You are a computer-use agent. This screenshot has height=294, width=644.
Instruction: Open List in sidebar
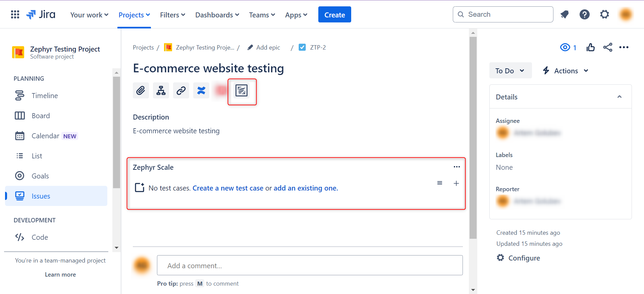pyautogui.click(x=56, y=156)
